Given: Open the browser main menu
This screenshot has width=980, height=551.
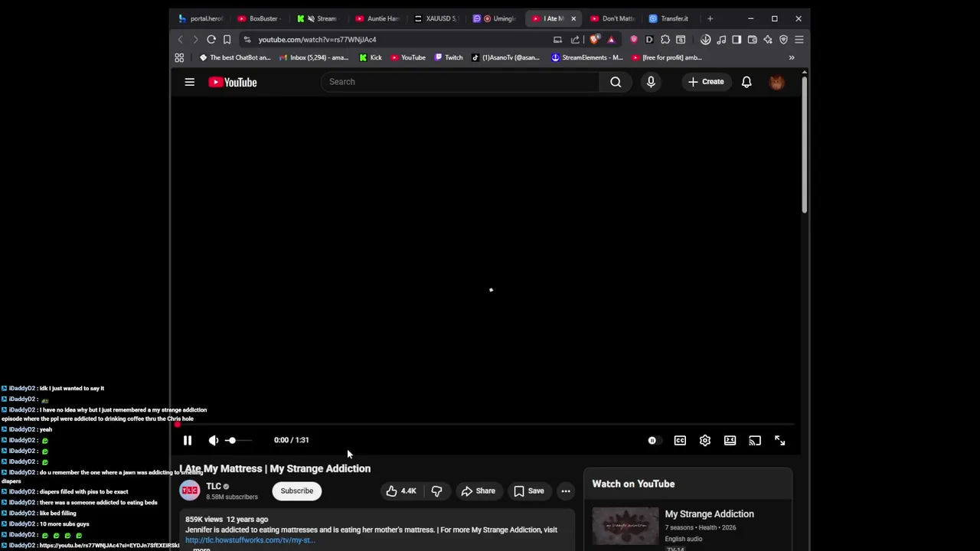Looking at the screenshot, I should click(799, 39).
